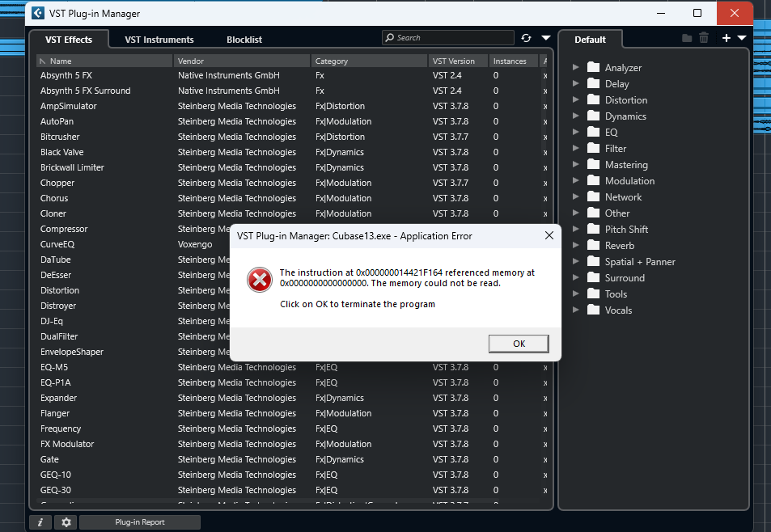Open display options dropdown beside the refresh icon
Viewport: 771px width, 532px height.
point(546,38)
